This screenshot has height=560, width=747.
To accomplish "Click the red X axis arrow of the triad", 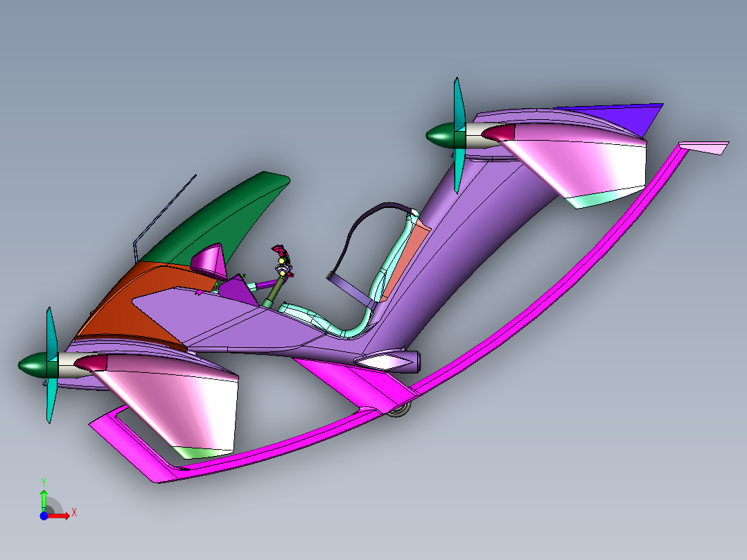I will [x=60, y=516].
